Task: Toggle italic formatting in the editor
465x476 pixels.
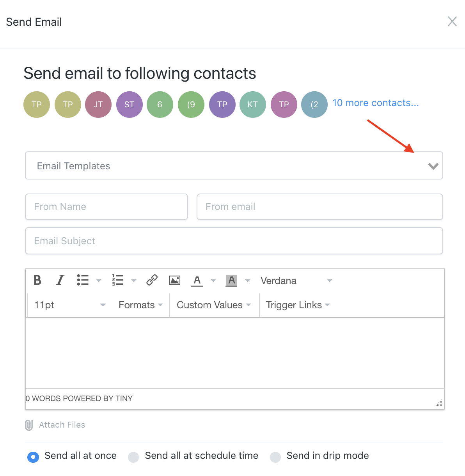Action: click(60, 280)
